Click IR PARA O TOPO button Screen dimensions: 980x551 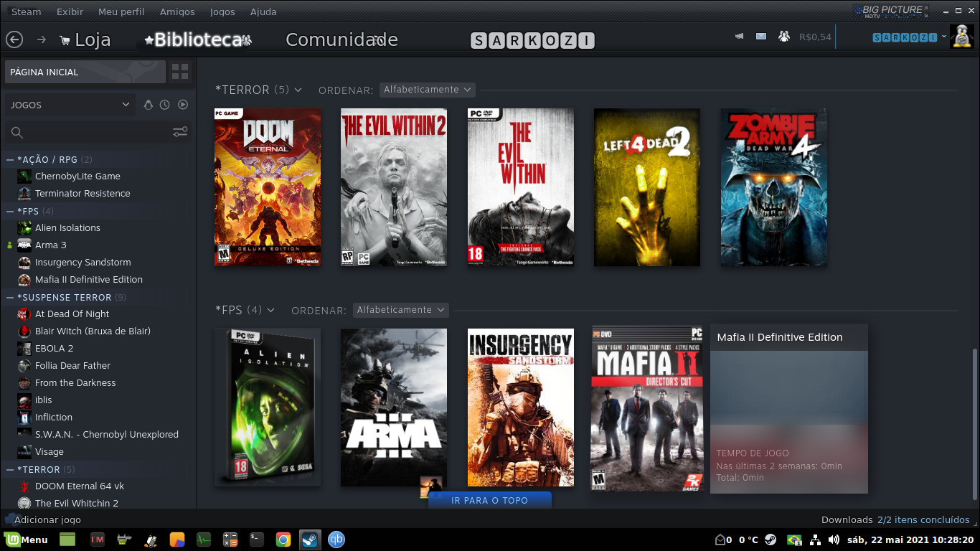point(489,500)
